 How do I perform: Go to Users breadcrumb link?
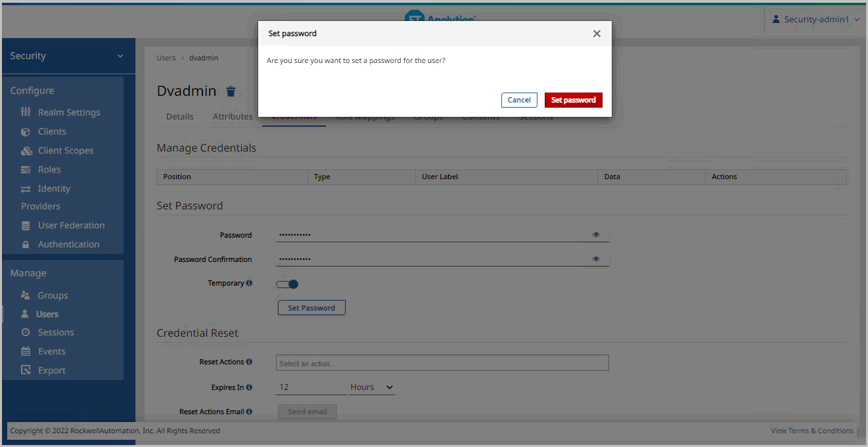(166, 58)
